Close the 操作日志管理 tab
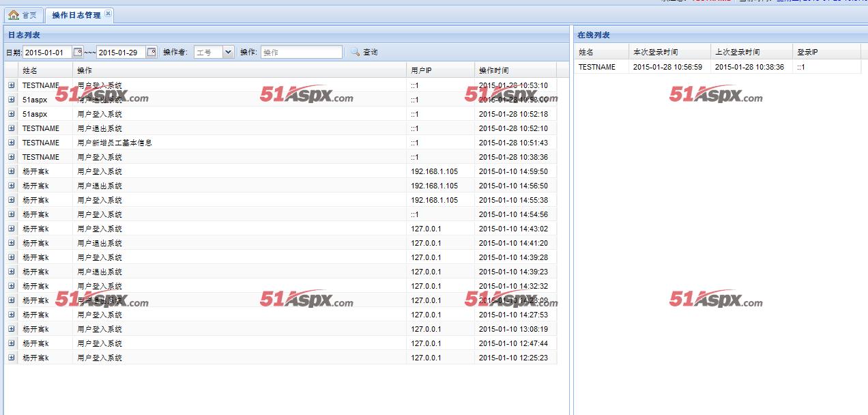This screenshot has width=868, height=415. (108, 14)
